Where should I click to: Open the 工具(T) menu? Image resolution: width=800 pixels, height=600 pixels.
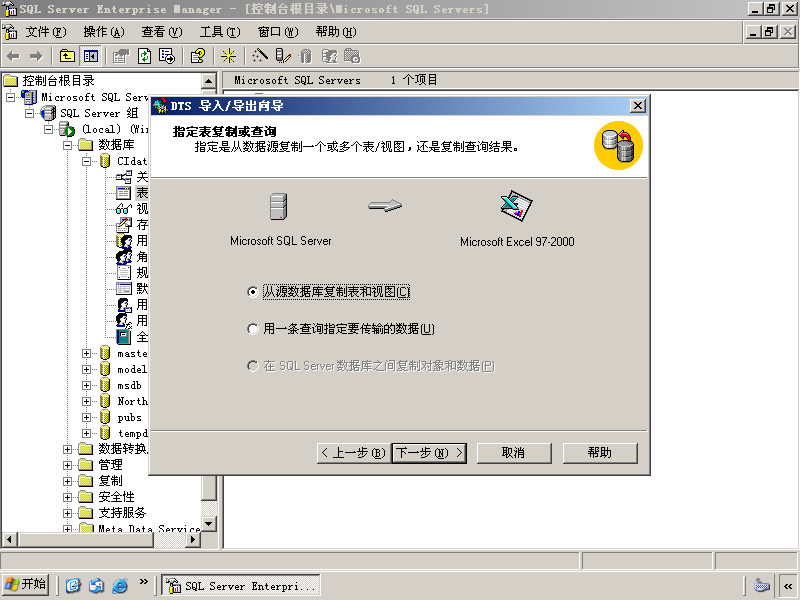220,32
